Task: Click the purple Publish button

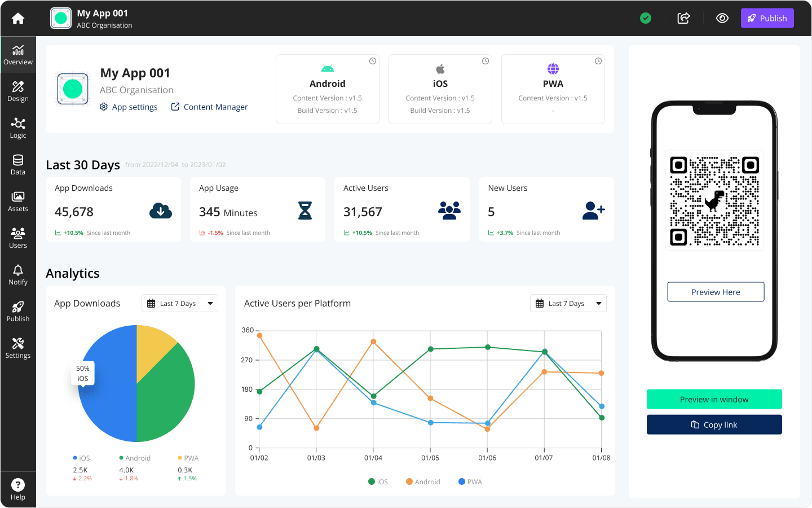Action: pos(767,18)
